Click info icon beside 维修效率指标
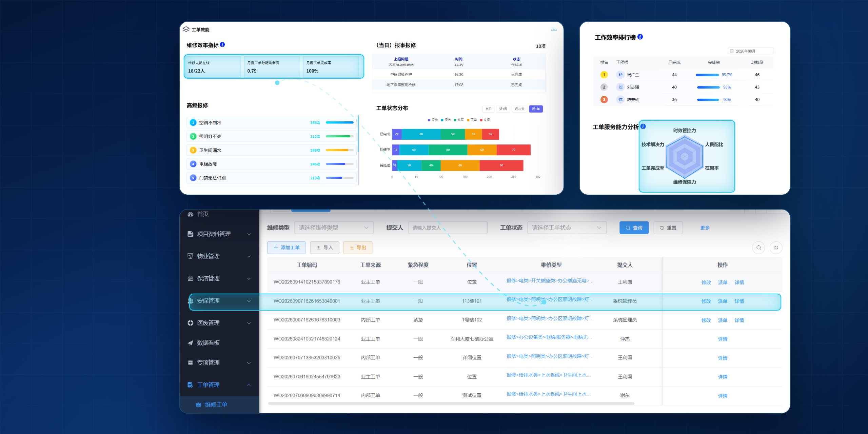This screenshot has width=868, height=434. (x=222, y=44)
